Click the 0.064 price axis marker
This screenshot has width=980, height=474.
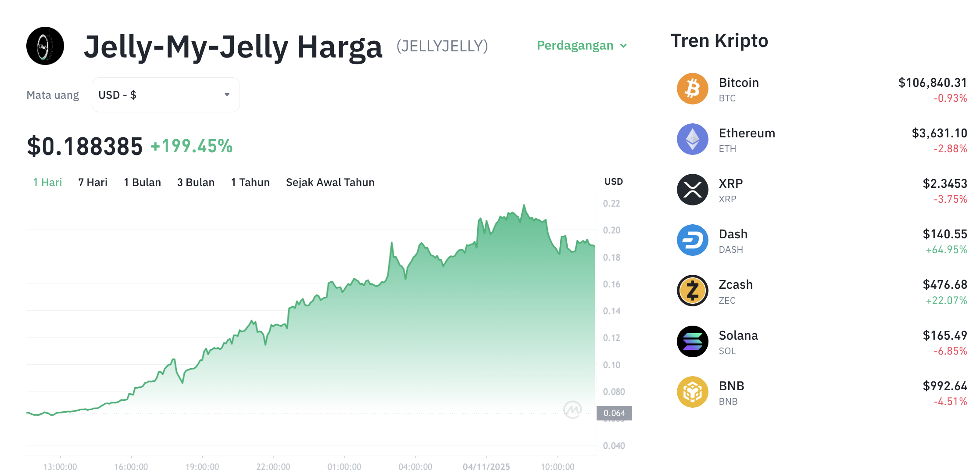coord(615,413)
